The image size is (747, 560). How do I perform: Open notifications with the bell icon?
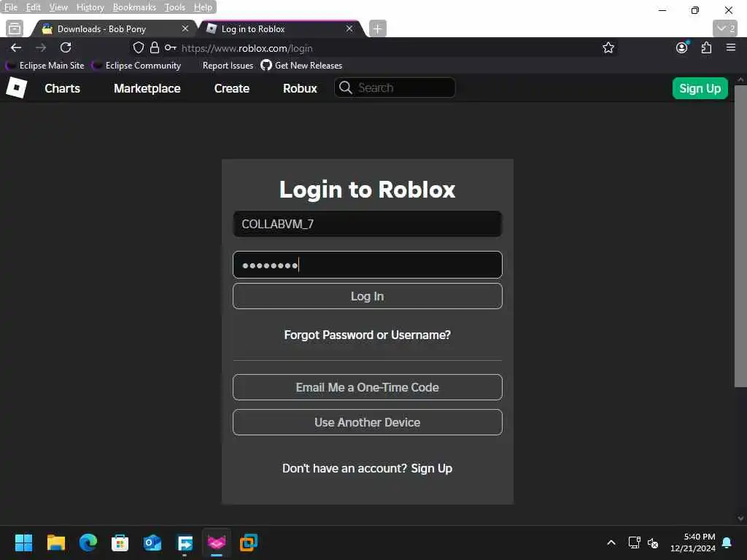[727, 542]
